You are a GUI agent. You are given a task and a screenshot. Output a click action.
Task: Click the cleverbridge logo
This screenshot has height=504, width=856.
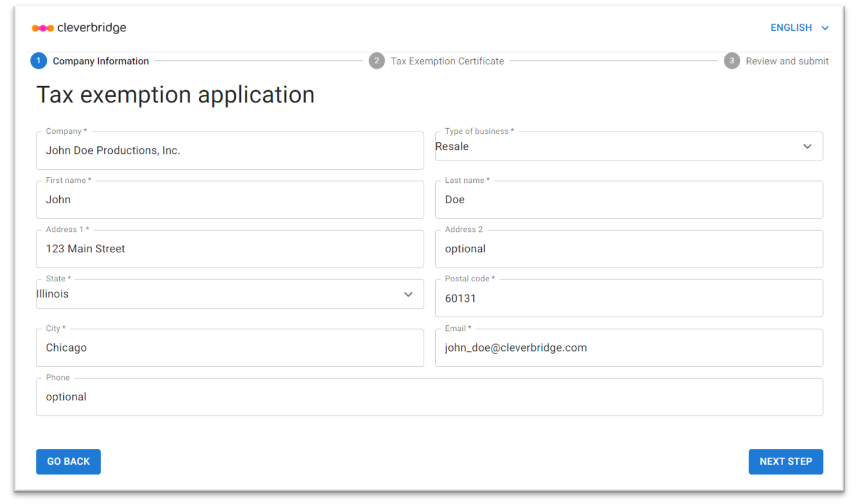click(x=79, y=27)
